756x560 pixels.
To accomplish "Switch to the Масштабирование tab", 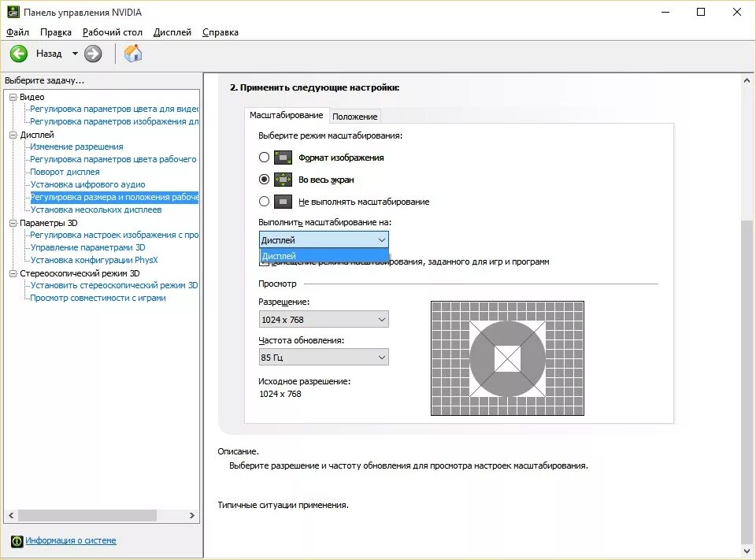I will [287, 115].
